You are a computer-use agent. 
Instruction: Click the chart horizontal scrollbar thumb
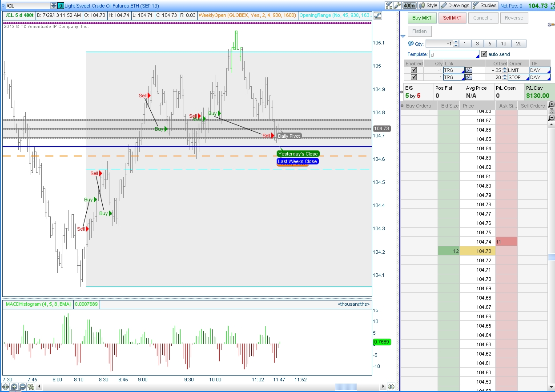pyautogui.click(x=346, y=387)
